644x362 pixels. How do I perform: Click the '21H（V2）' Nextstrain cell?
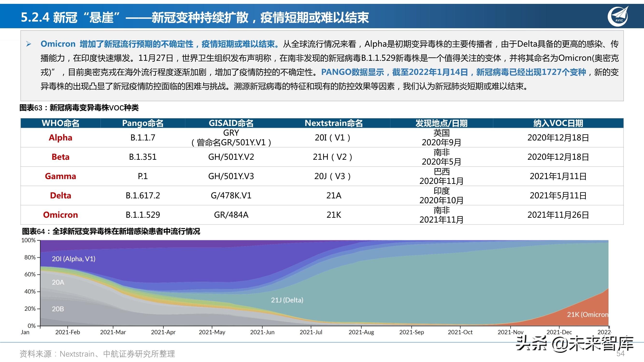point(334,157)
